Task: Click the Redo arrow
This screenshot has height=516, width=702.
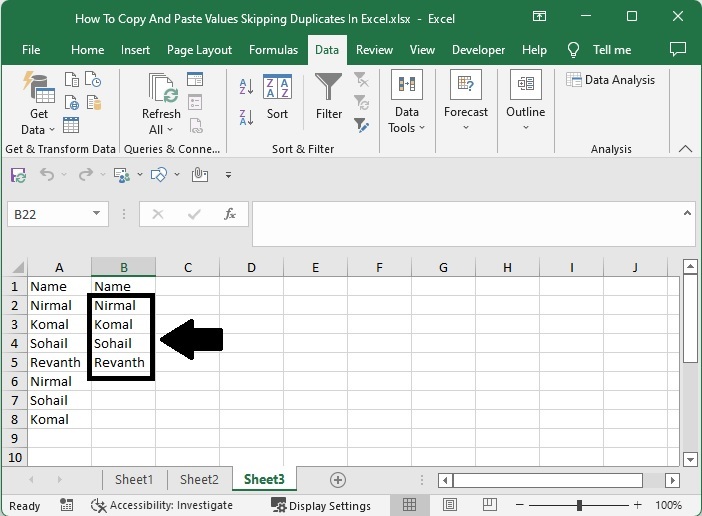Action: (x=86, y=174)
